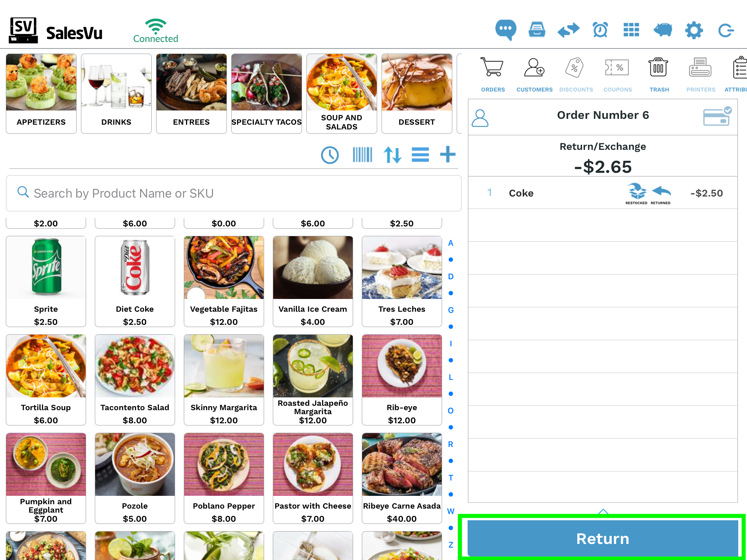Add Sprite to the order
This screenshot has width=747, height=560.
(x=46, y=281)
